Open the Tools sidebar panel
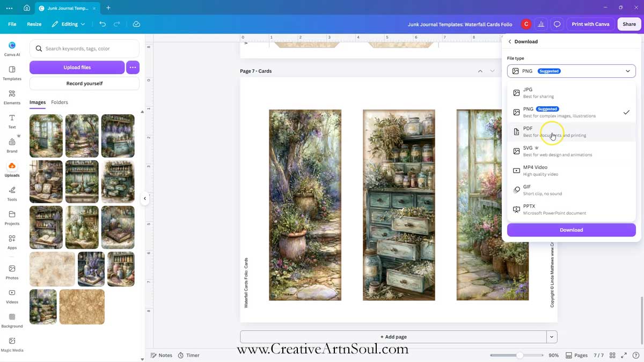The image size is (644, 362). pyautogui.click(x=12, y=194)
